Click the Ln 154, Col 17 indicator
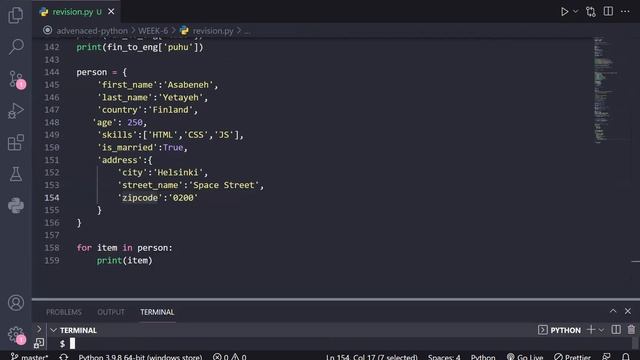Screen dimensions: 640x360 [371, 357]
